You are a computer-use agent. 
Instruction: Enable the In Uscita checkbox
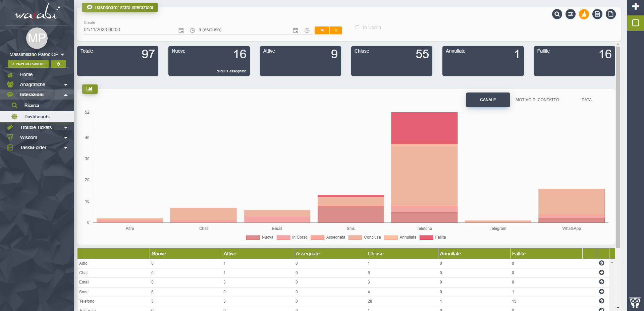coord(357,27)
